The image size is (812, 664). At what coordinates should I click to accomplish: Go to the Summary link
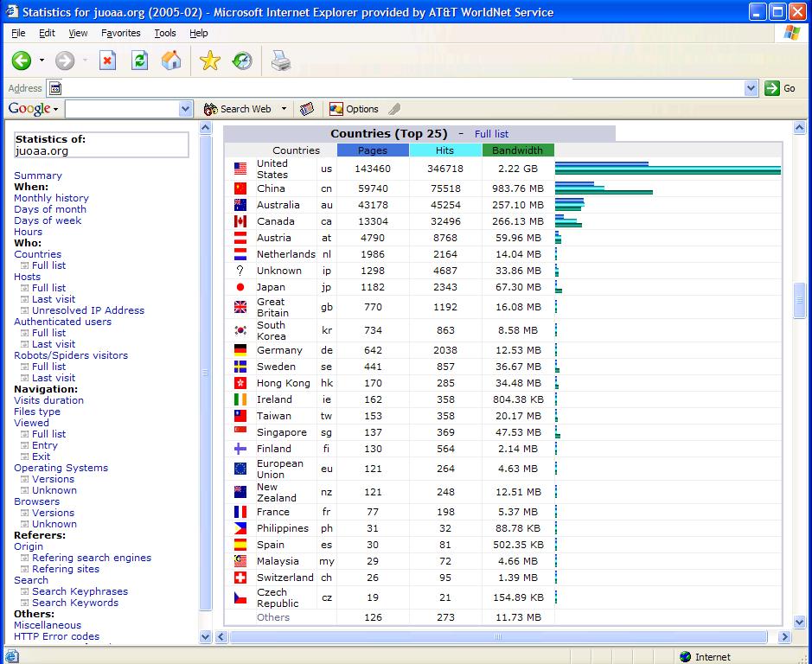pyautogui.click(x=38, y=176)
